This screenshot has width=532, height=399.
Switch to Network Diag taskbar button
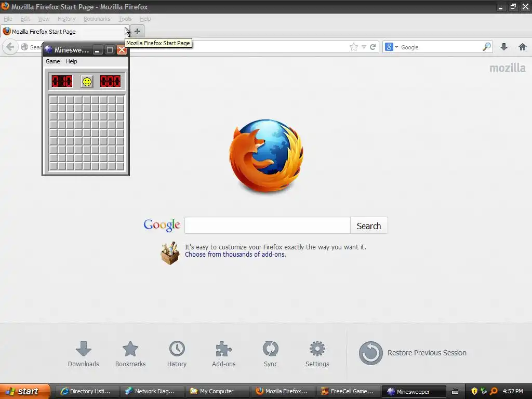pyautogui.click(x=151, y=391)
